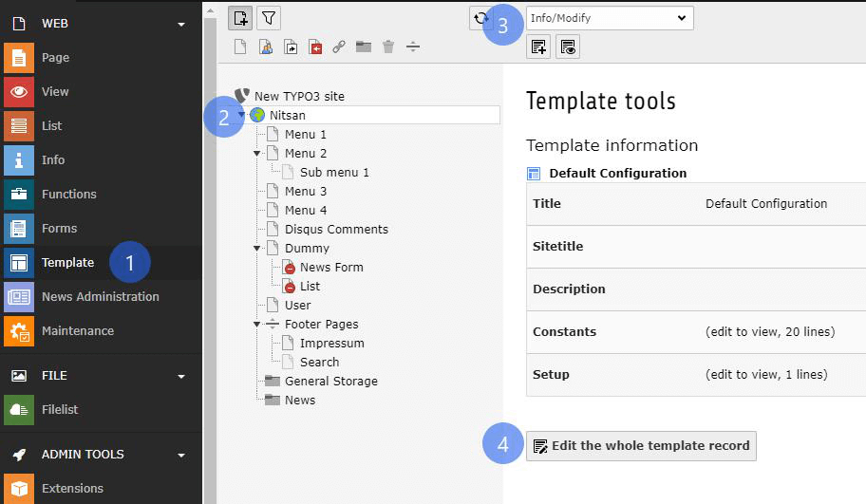This screenshot has height=504, width=866.
Task: Open the List module
Action: (51, 126)
